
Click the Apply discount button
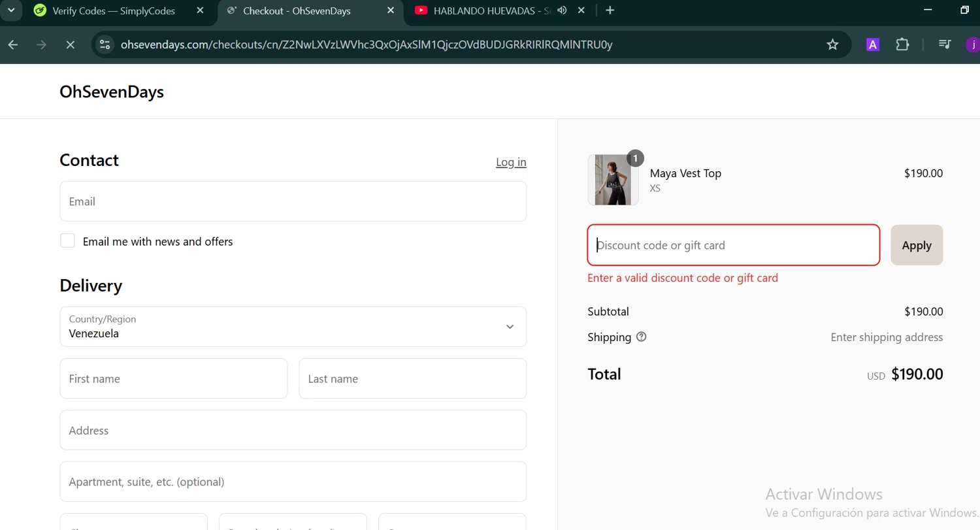(x=917, y=245)
